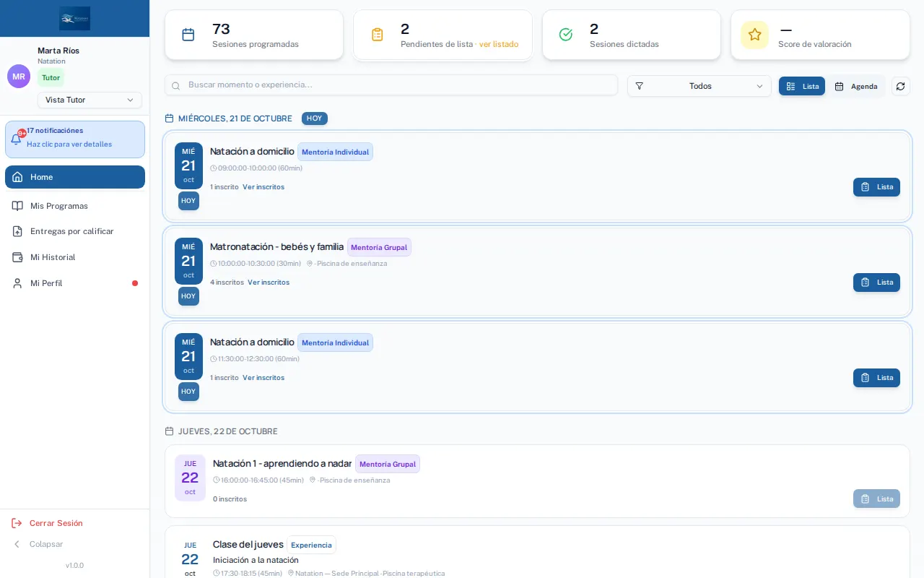Image resolution: width=924 pixels, height=578 pixels.
Task: Click the person icon beside Mi Perfil
Action: tap(17, 283)
